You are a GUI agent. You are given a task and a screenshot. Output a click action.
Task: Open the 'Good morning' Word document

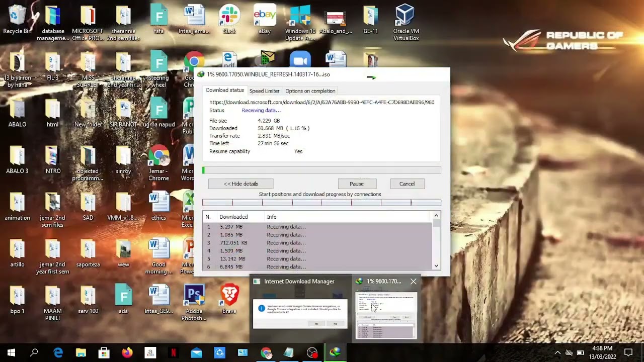tap(159, 256)
